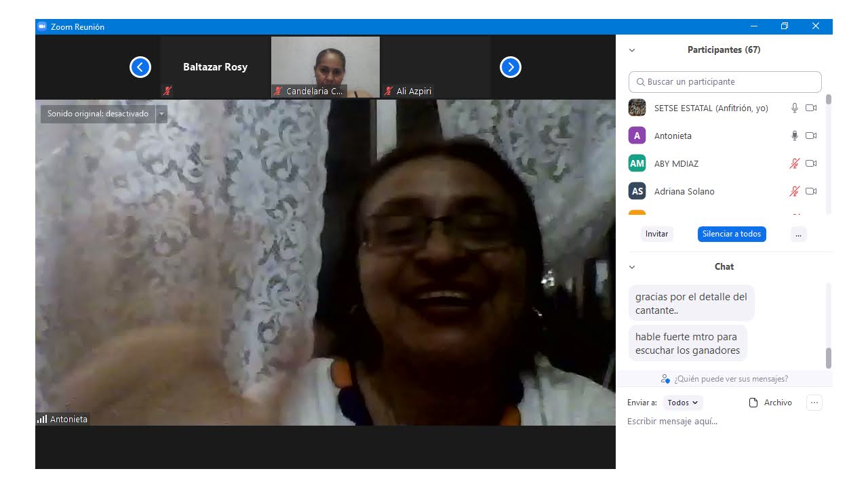Click the Invitar button
The image size is (868, 488).
click(x=656, y=234)
